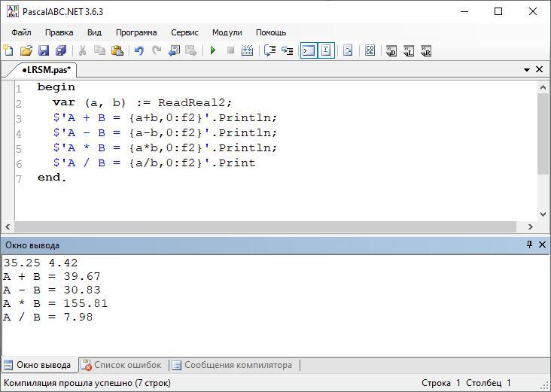
Task: Pin the output window panel
Action: (529, 245)
